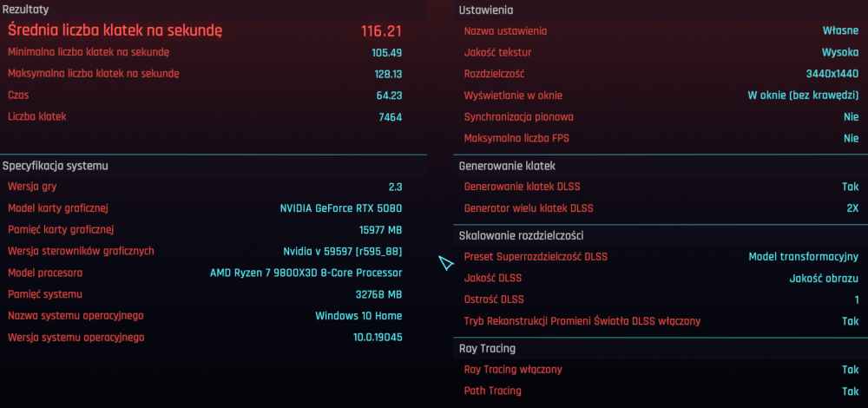
Task: Click the Rezultaty section header
Action: pos(24,9)
